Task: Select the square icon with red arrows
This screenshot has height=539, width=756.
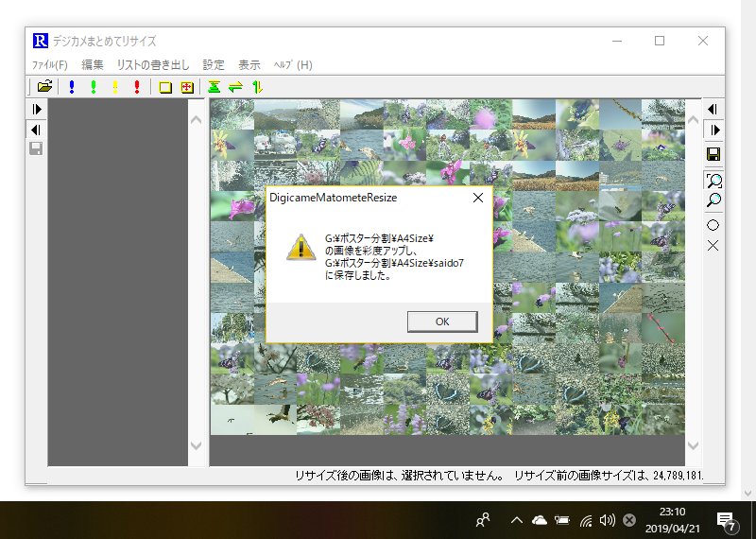Action: [x=187, y=87]
